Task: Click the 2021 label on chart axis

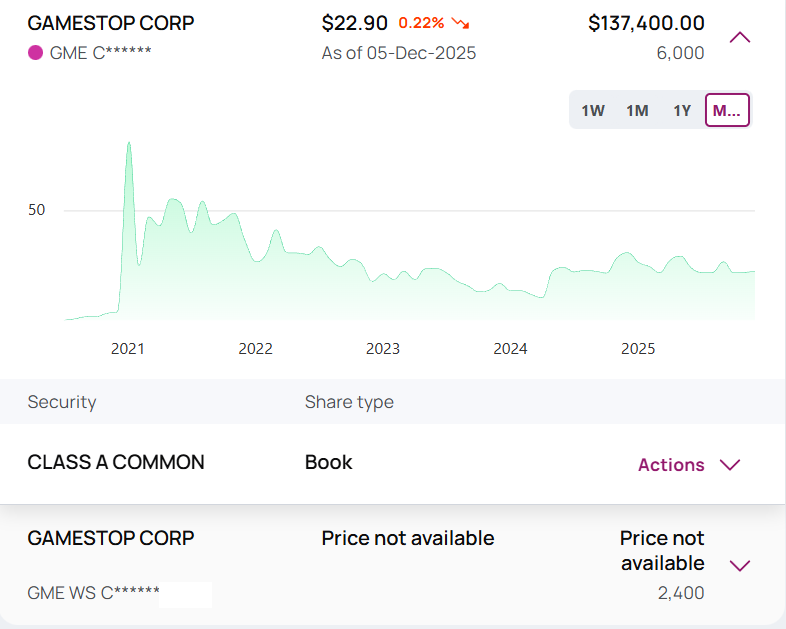Action: click(x=128, y=349)
